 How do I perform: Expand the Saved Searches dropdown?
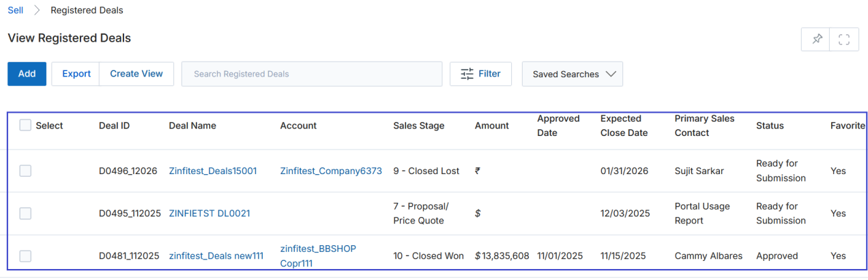click(573, 74)
